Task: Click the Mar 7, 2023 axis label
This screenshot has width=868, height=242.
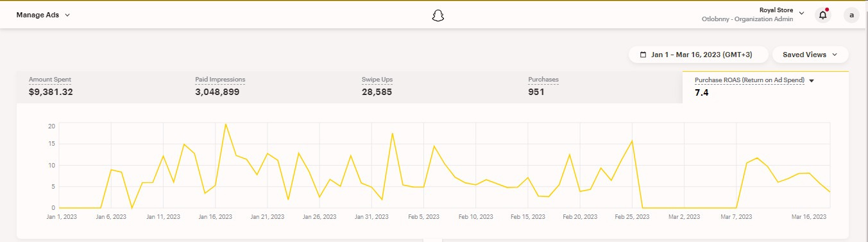Action: point(736,217)
